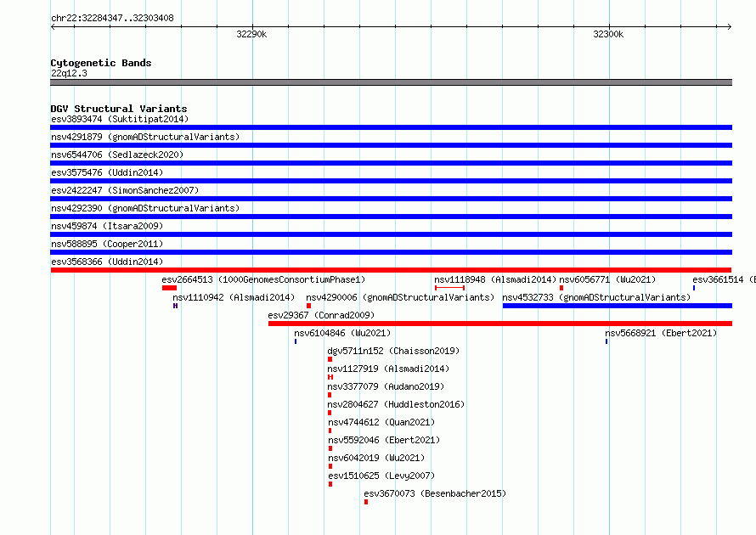Select esv1510625 (Levy2007) label
756x535 pixels.
pyautogui.click(x=381, y=476)
